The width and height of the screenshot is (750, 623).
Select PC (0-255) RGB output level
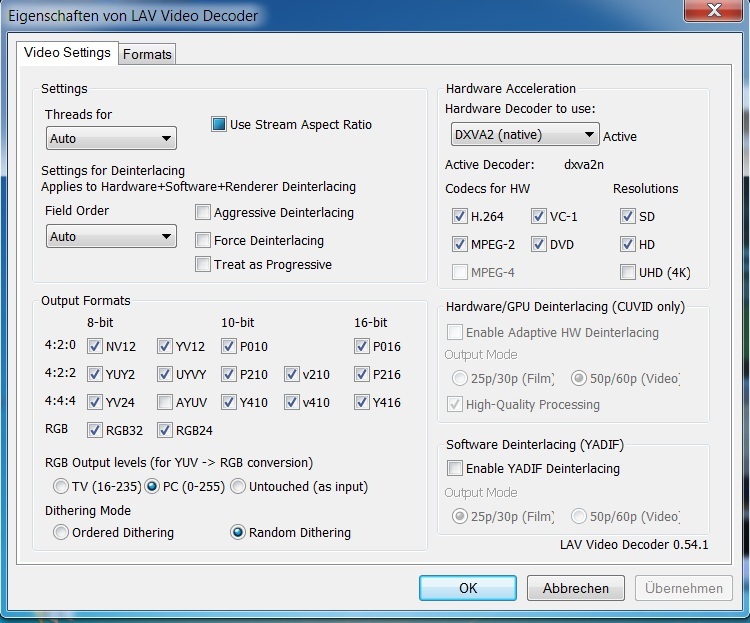[x=152, y=486]
